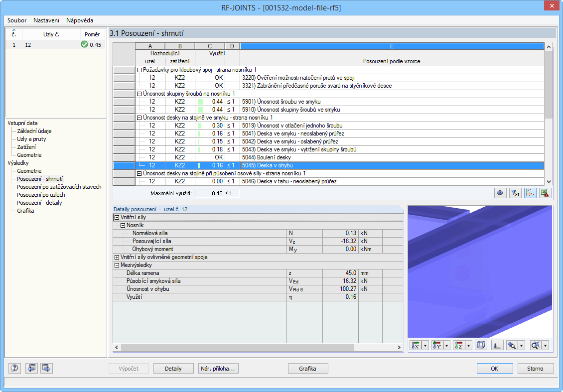Screen dimensions: 563x392
Task: Open dropdown next to reset zoom icon
Action: pyautogui.click(x=546, y=346)
